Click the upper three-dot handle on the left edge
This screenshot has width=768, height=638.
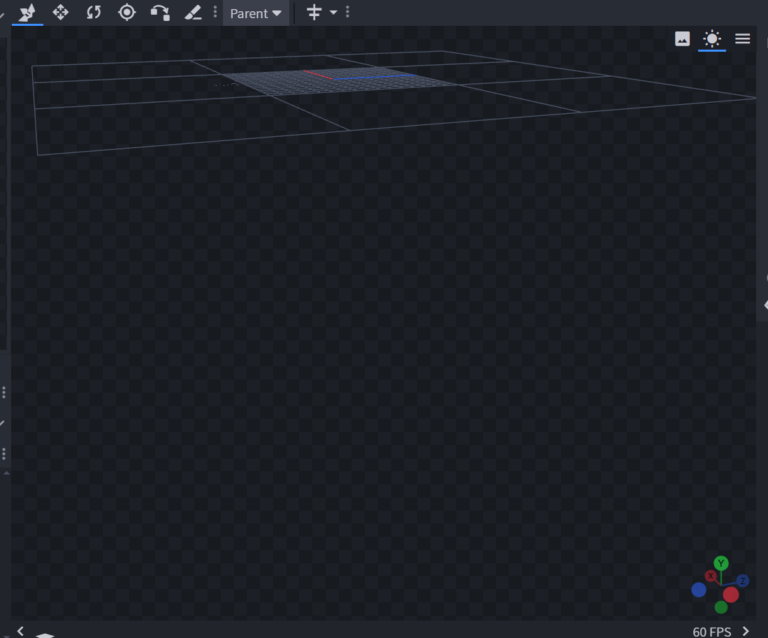tap(4, 392)
